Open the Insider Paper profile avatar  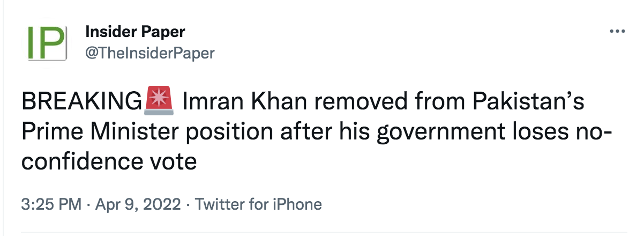click(x=47, y=42)
